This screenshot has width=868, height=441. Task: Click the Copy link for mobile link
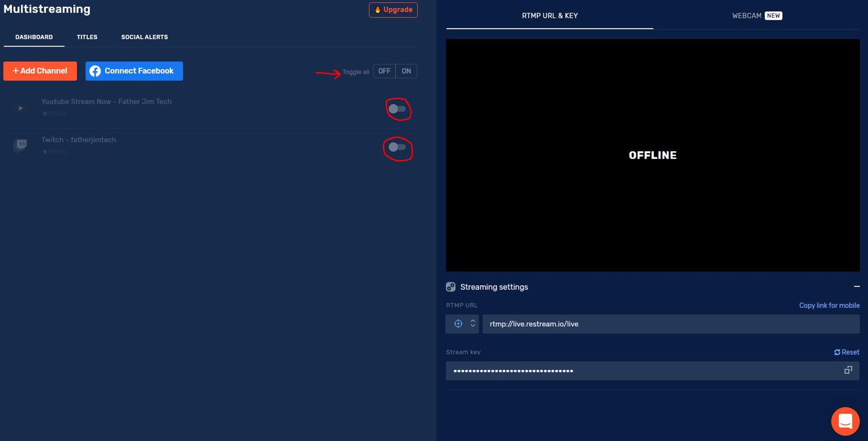click(829, 305)
